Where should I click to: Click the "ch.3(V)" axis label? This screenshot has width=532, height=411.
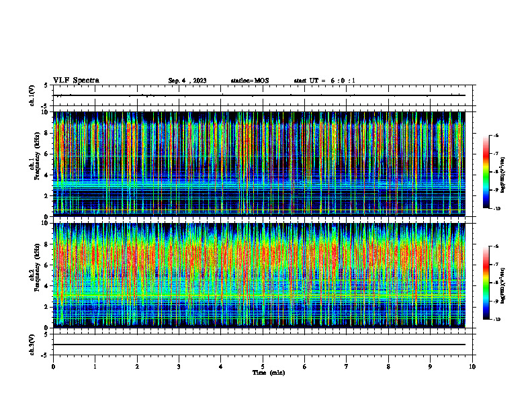(x=32, y=345)
